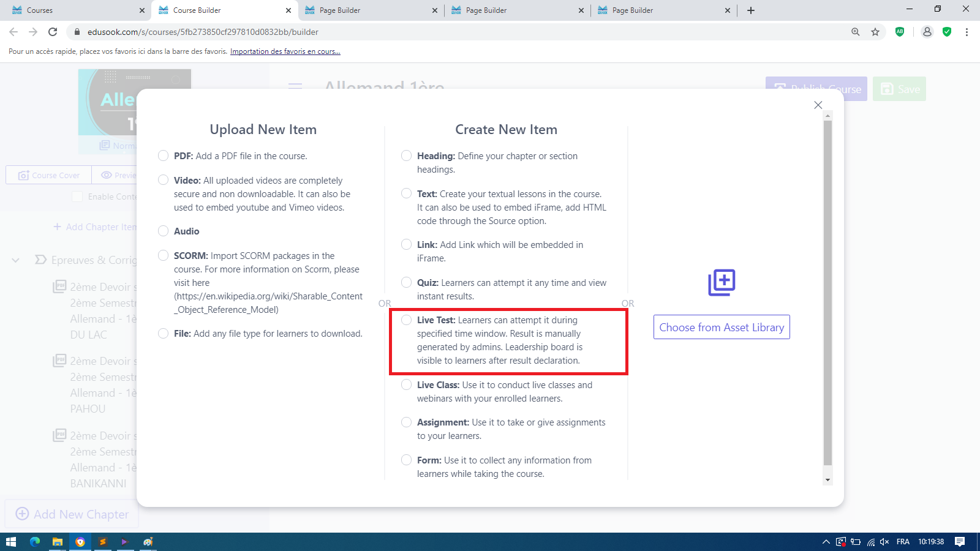980x551 pixels.
Task: Open the Importation des favoris link
Action: [x=285, y=51]
